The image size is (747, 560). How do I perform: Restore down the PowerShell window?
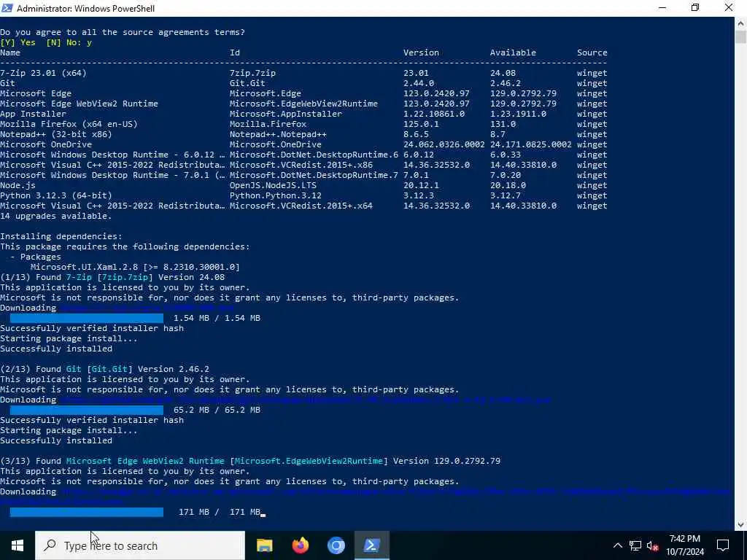point(695,7)
